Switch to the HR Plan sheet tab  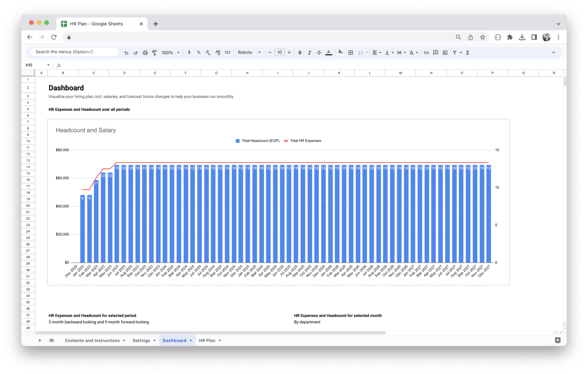(207, 340)
